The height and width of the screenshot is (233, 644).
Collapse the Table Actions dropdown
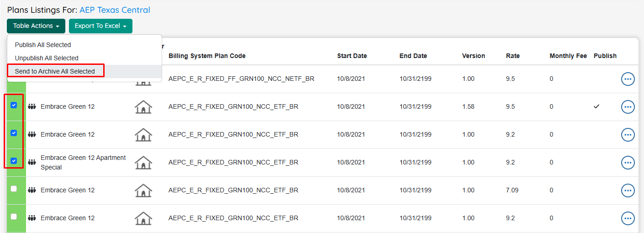(36, 26)
